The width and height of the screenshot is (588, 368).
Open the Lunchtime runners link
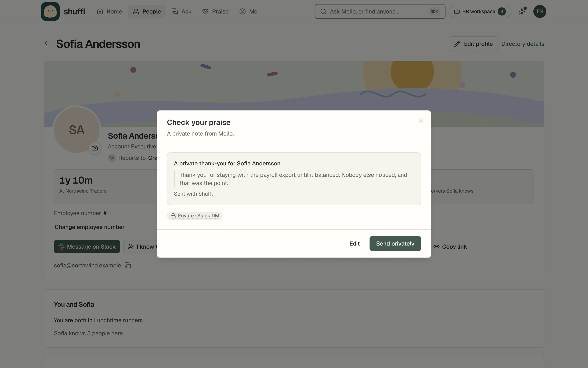pos(118,320)
